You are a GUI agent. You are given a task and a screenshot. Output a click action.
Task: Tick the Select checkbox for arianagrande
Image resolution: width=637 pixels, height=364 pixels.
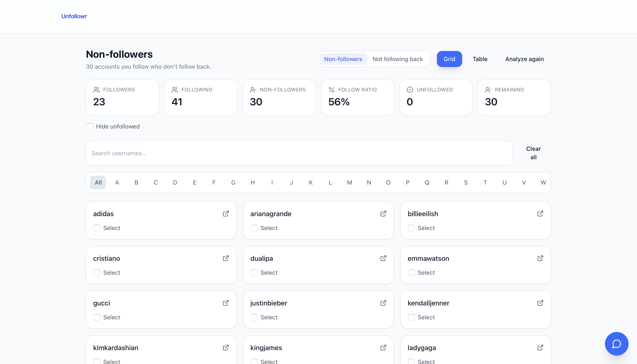click(254, 228)
